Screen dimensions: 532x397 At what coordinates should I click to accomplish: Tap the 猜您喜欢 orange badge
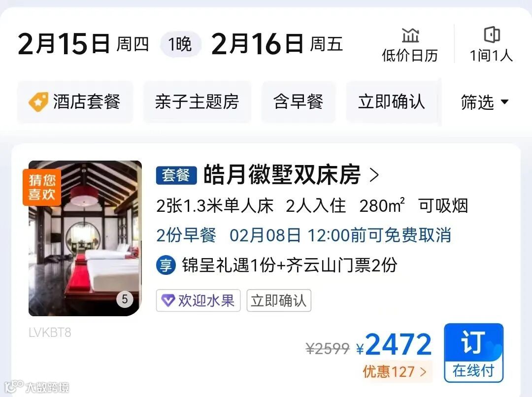point(42,187)
